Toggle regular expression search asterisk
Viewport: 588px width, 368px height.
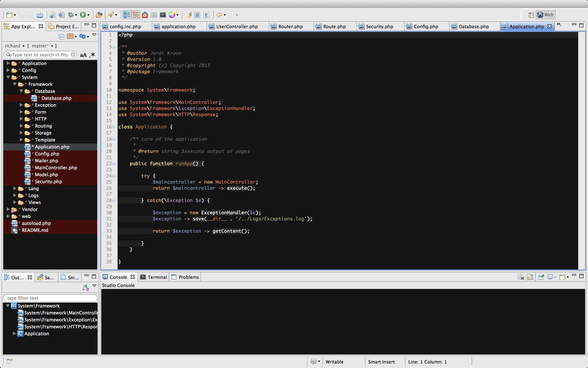[92, 55]
